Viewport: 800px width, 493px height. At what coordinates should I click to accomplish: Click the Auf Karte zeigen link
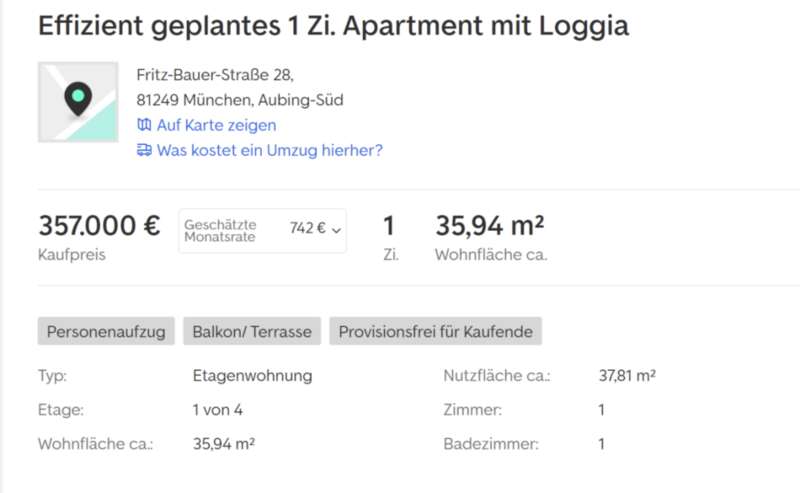pos(216,125)
